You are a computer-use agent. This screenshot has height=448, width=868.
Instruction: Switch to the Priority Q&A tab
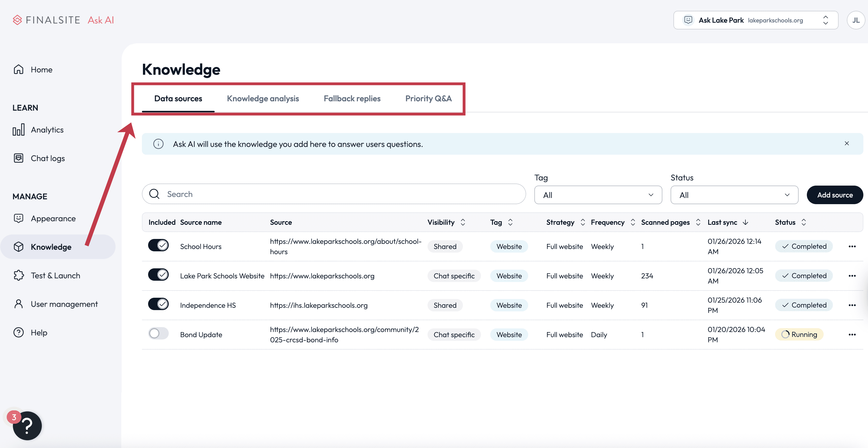pos(428,99)
